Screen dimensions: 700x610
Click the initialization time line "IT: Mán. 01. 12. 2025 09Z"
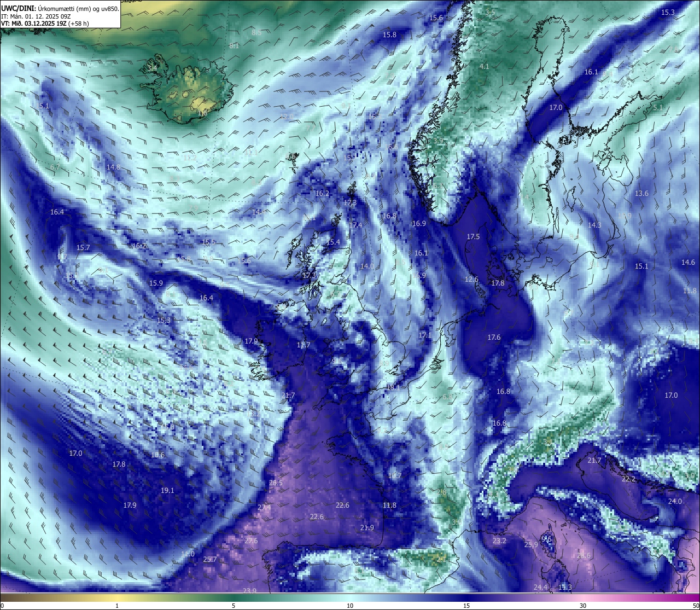[x=36, y=16]
